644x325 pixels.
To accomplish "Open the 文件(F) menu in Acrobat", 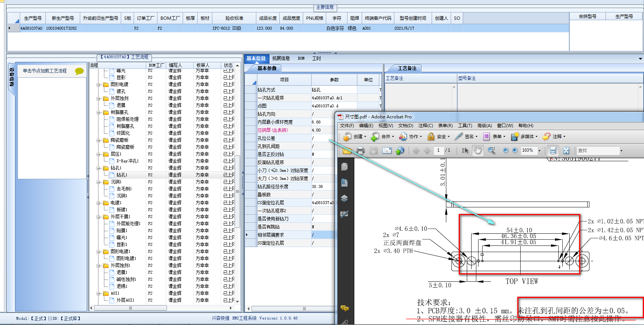I will click(347, 126).
